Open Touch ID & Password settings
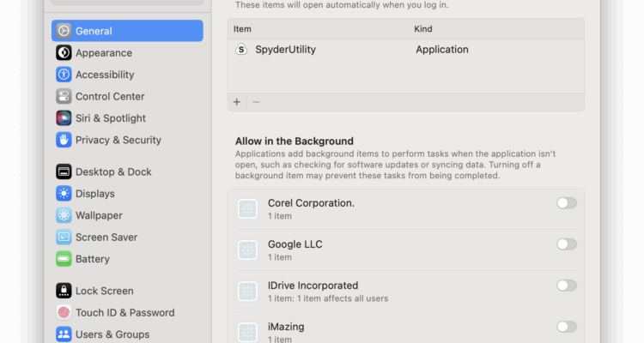Screen dimensions: 644x343 127,312
